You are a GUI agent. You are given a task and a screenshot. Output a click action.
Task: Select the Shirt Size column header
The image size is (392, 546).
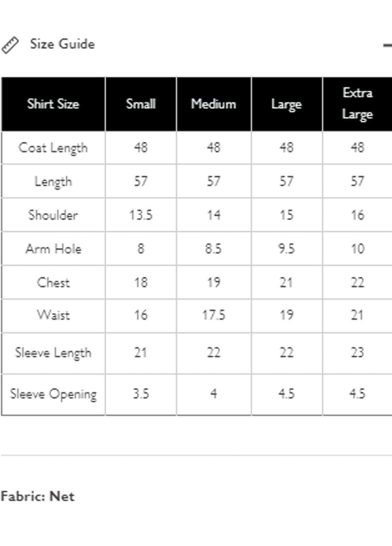53,104
